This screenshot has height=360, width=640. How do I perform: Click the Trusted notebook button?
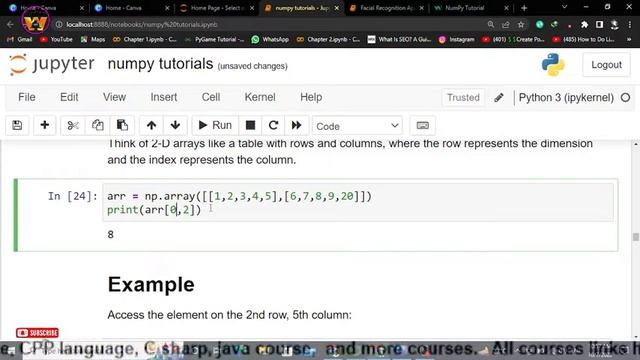[x=463, y=98]
